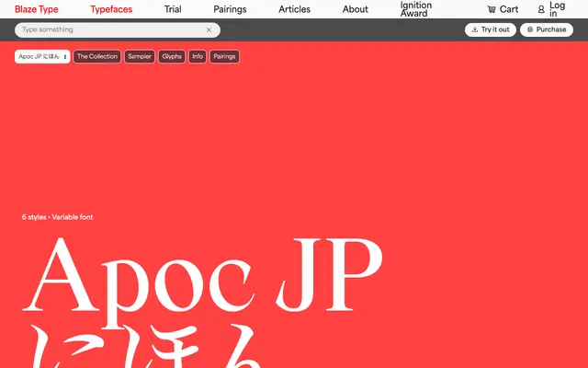The width and height of the screenshot is (588, 368).
Task: Jump to the Info section
Action: pos(198,57)
